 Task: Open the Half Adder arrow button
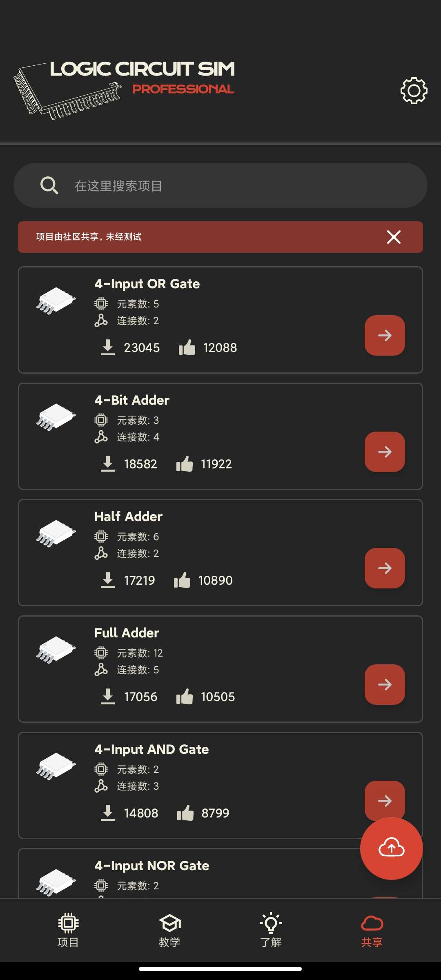click(x=385, y=568)
